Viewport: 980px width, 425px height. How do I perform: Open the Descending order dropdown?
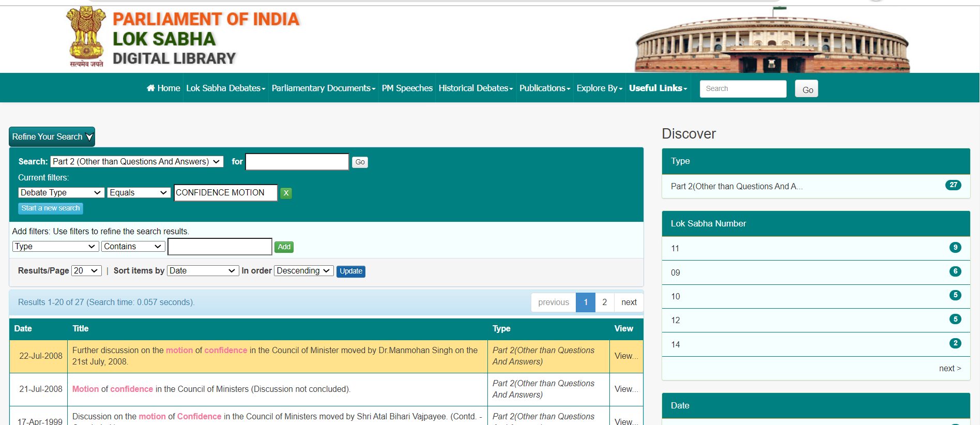coord(303,270)
